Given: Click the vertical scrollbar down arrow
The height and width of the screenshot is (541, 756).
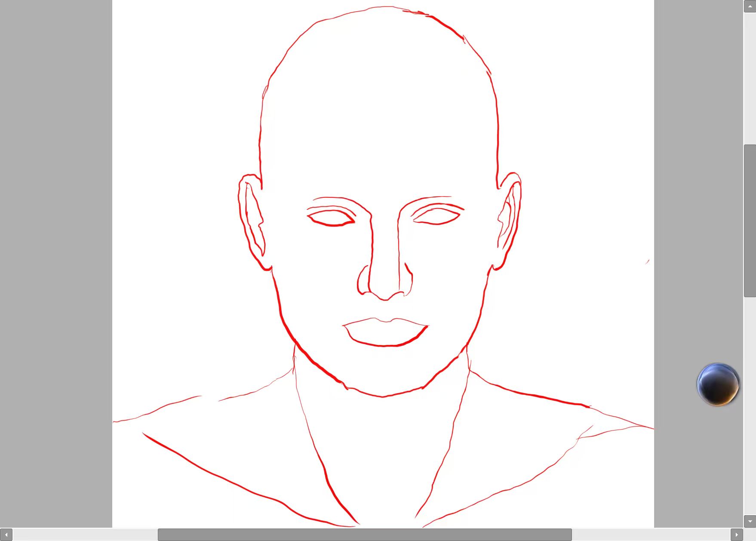Looking at the screenshot, I should click(x=750, y=521).
